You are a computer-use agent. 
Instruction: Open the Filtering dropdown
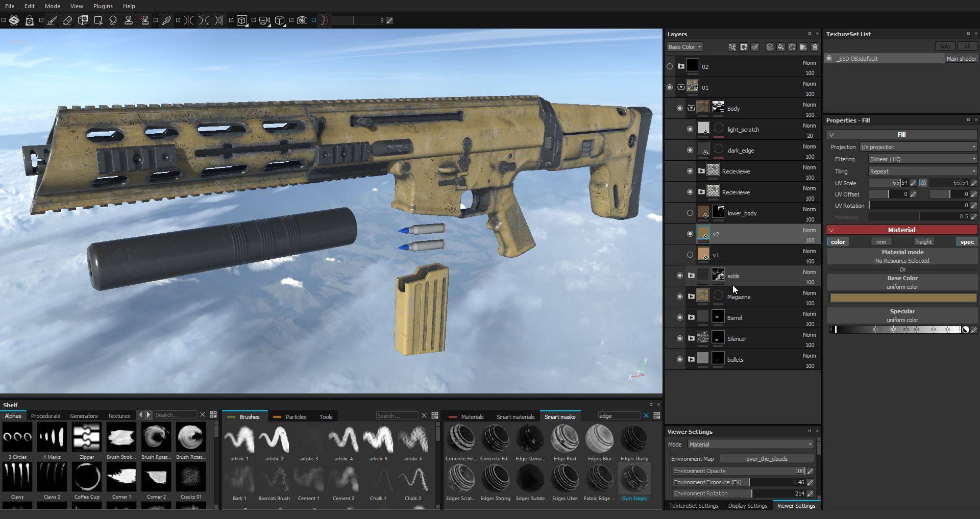[x=923, y=159]
